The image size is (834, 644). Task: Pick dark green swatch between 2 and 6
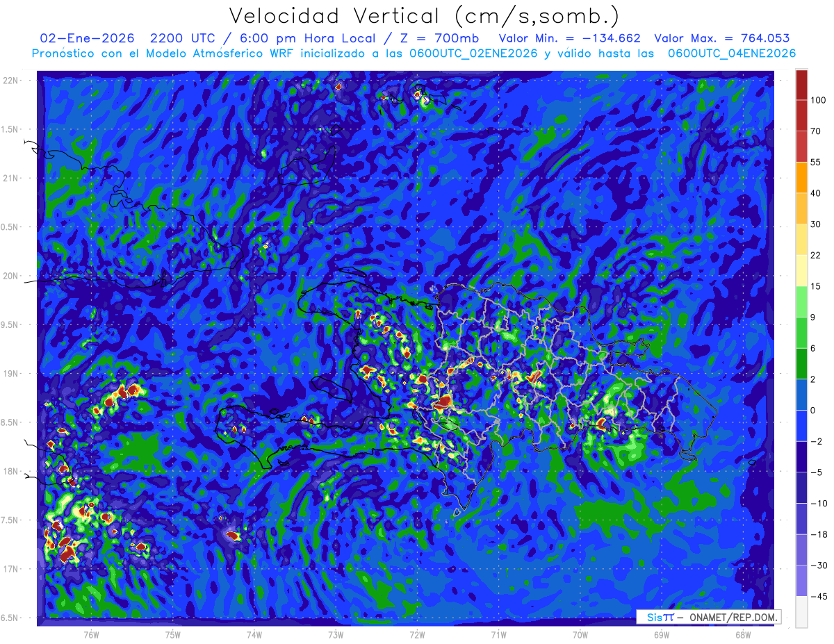coord(801,363)
